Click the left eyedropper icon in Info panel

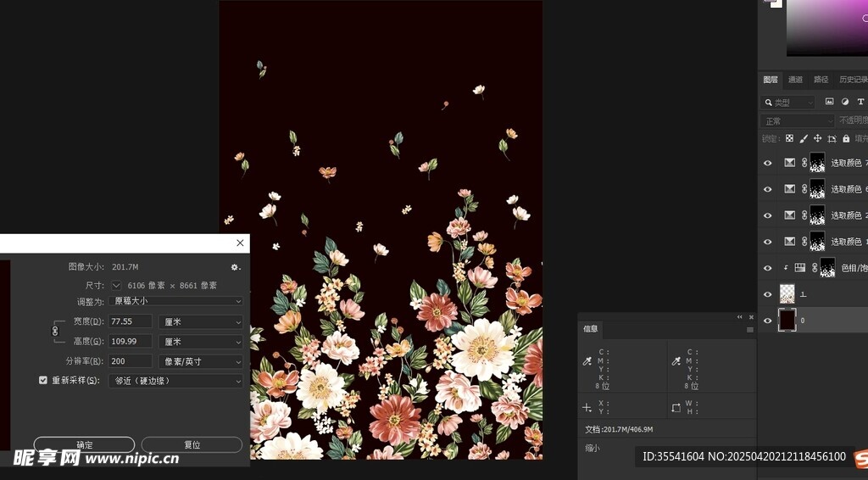[x=587, y=361]
